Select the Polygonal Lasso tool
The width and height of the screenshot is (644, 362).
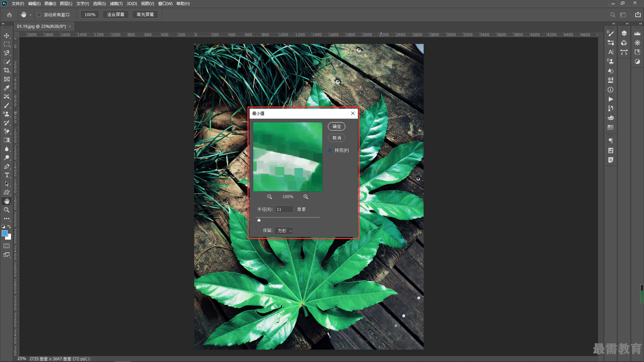pos(7,53)
